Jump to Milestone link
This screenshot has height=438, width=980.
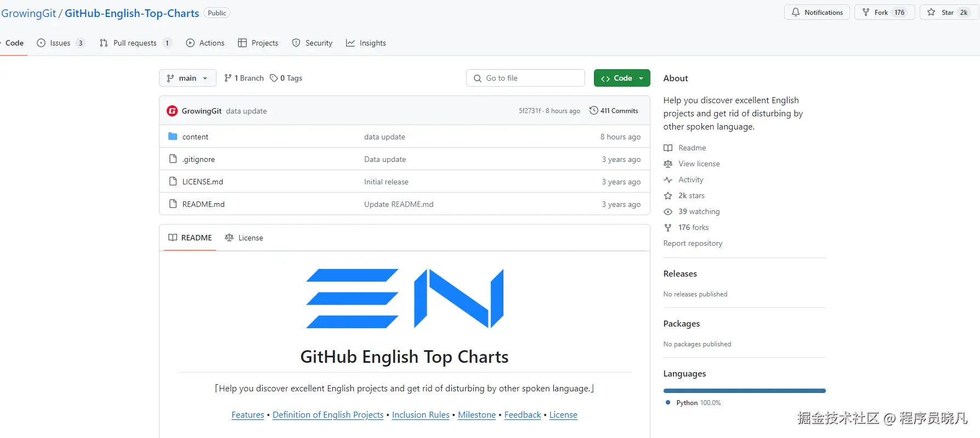click(x=477, y=415)
